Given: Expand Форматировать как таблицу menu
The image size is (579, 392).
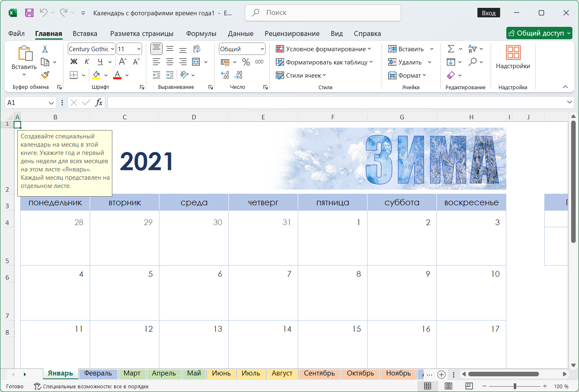Looking at the screenshot, I should (x=325, y=62).
